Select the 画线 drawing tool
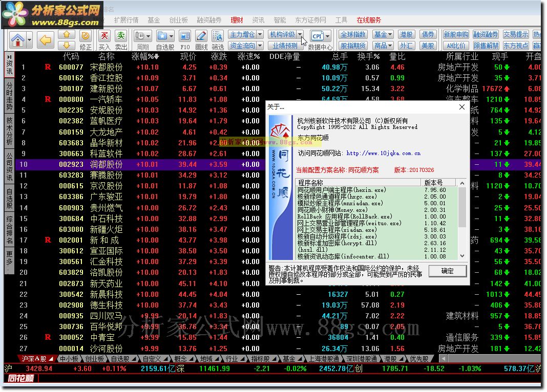The image size is (547, 392). (x=201, y=40)
